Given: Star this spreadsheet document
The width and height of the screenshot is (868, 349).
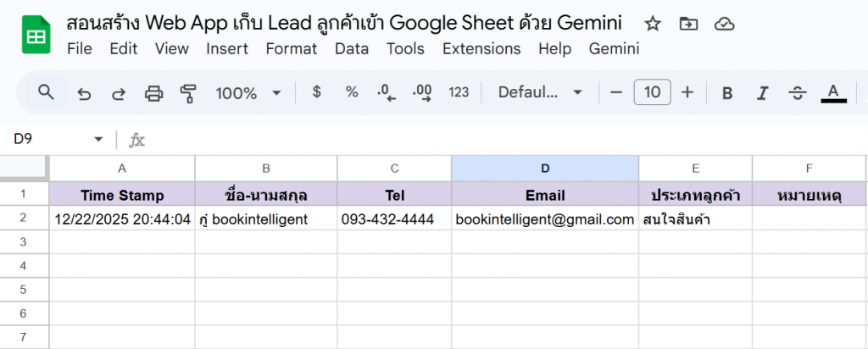Looking at the screenshot, I should [652, 24].
